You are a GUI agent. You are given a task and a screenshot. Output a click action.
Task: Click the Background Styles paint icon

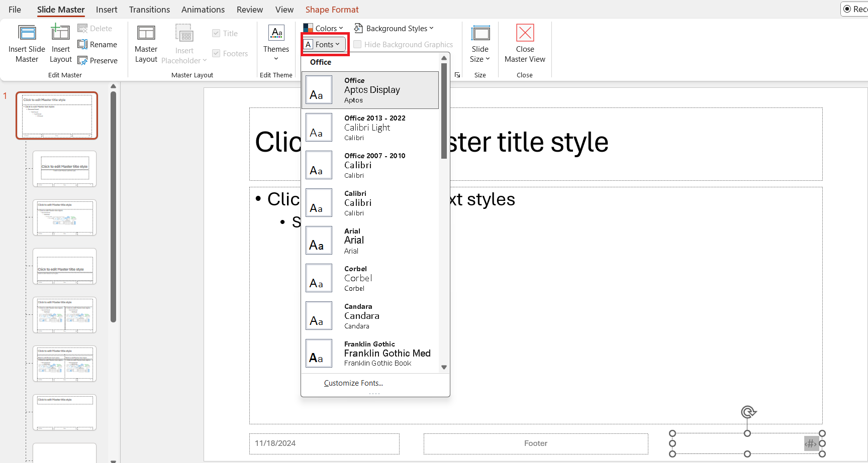pos(358,29)
